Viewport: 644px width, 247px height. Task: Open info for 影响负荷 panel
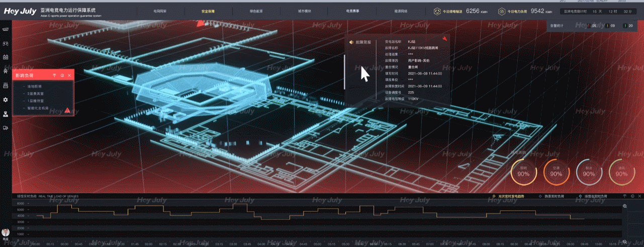click(x=62, y=75)
